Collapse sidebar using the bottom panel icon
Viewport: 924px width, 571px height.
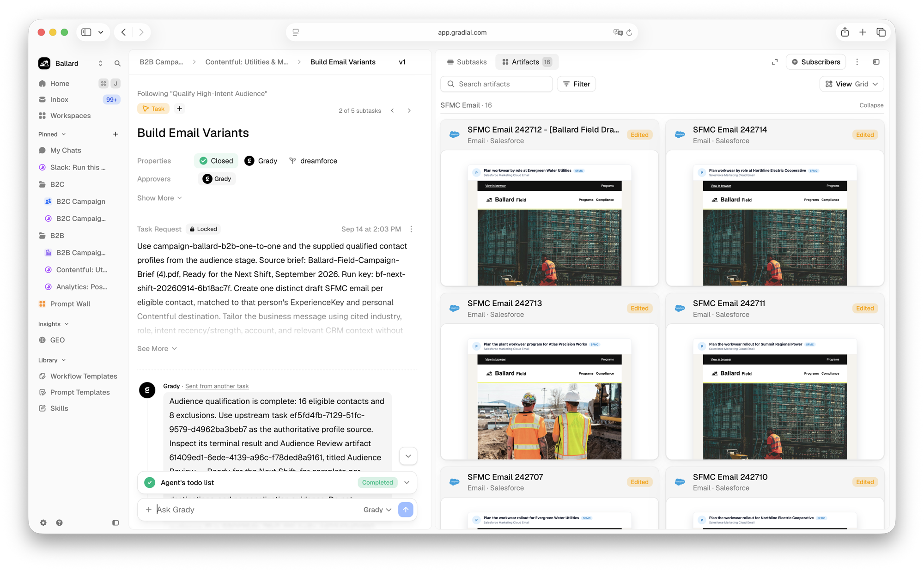click(x=115, y=522)
